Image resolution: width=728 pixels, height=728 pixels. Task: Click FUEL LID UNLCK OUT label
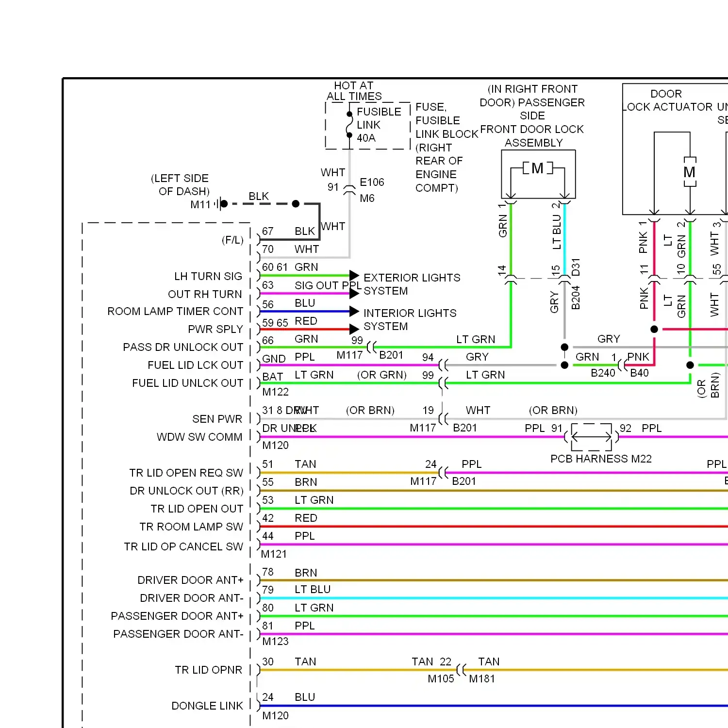point(187,383)
